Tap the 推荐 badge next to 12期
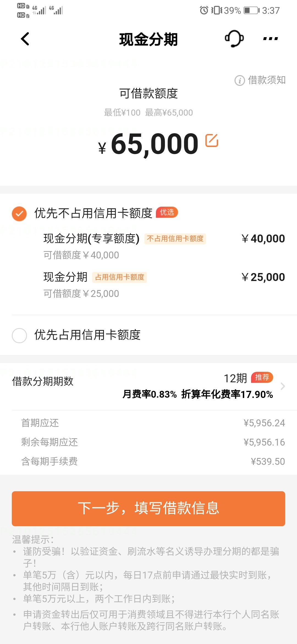This screenshot has height=644, width=297. 262,377
